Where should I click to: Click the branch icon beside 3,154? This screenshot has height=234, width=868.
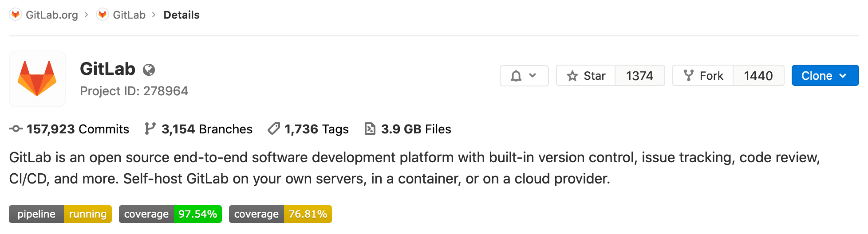[150, 129]
